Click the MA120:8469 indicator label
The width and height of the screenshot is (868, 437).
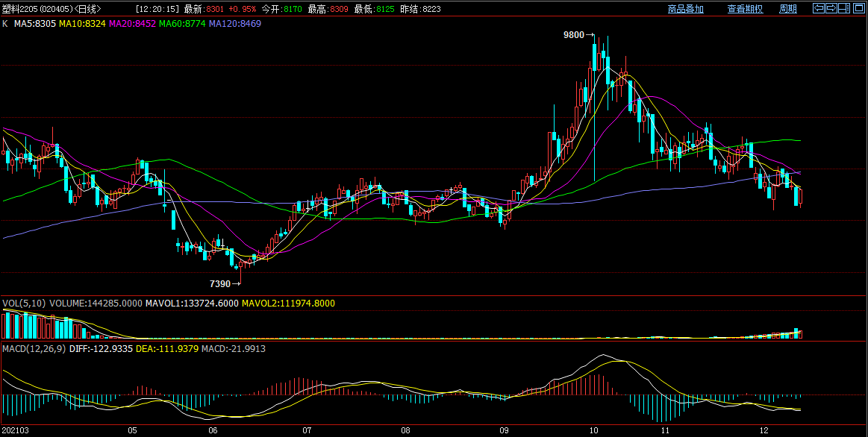[235, 24]
